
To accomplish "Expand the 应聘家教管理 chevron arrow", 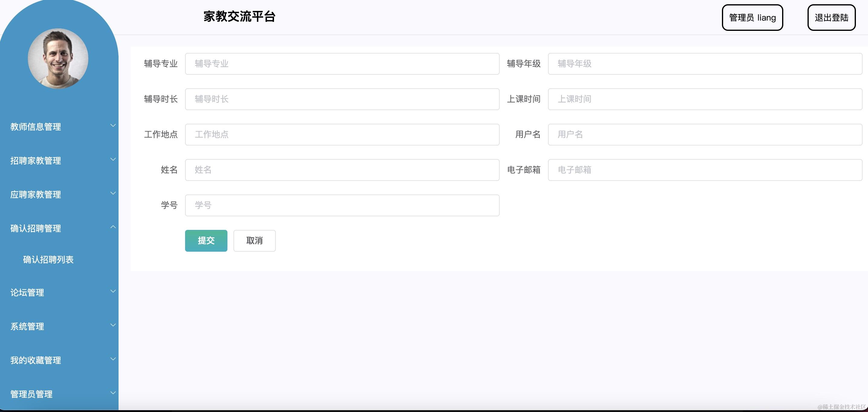I will (x=113, y=193).
